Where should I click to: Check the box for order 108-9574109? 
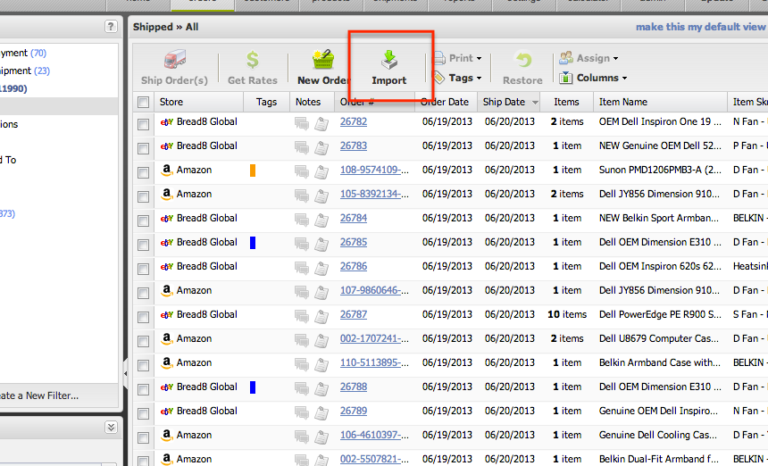143,172
